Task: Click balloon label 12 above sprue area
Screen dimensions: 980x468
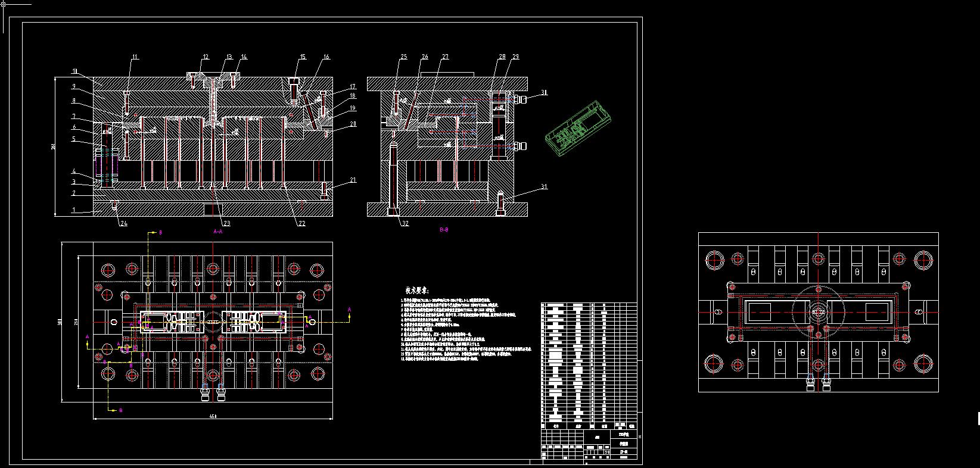Action: 206,57
